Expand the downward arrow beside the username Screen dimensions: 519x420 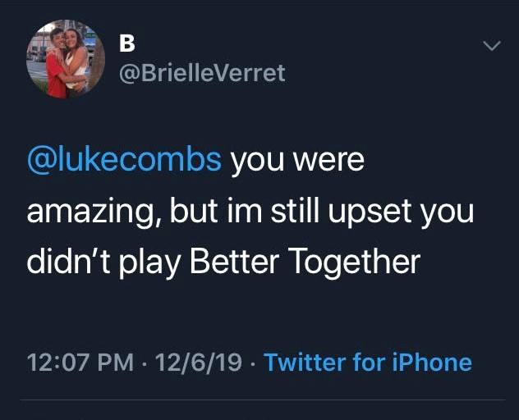(x=492, y=48)
